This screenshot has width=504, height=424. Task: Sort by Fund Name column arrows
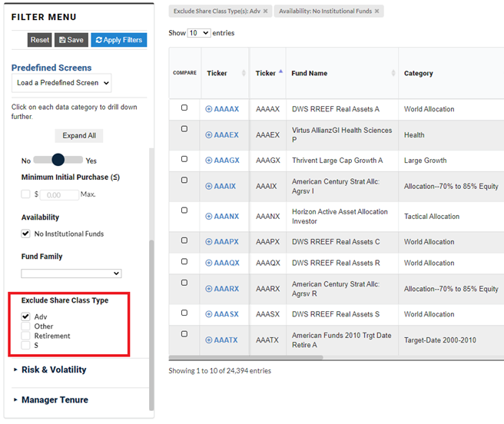[x=393, y=73]
